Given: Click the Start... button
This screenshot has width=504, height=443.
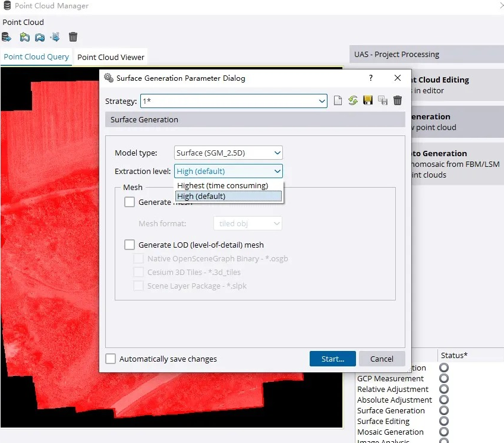Looking at the screenshot, I should pos(333,359).
